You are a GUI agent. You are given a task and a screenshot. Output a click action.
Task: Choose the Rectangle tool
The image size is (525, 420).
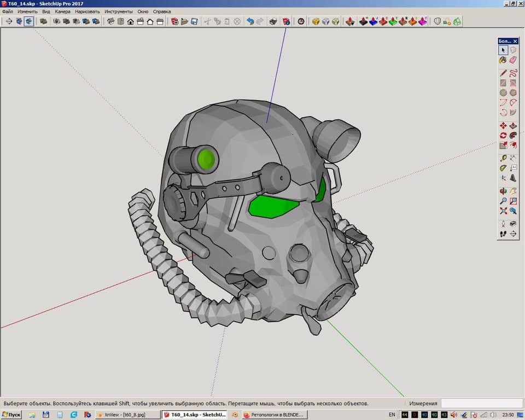tap(503, 83)
